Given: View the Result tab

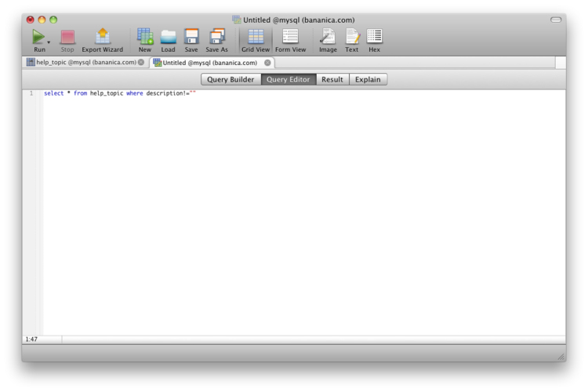Looking at the screenshot, I should pyautogui.click(x=332, y=79).
